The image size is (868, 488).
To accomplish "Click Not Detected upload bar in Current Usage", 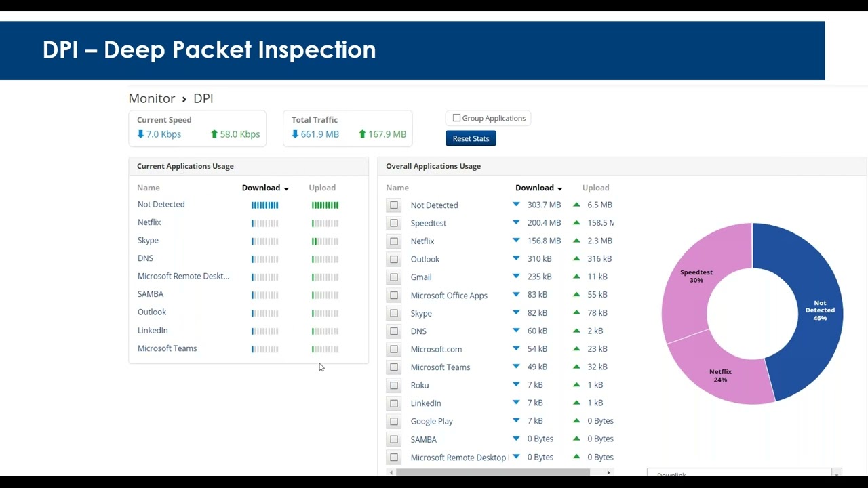I will [325, 205].
